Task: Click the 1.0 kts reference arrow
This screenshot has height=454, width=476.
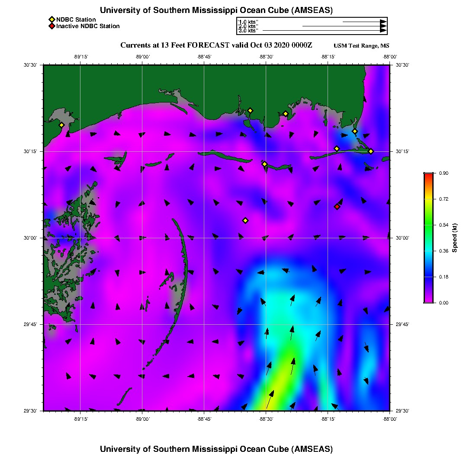Action: pos(364,21)
